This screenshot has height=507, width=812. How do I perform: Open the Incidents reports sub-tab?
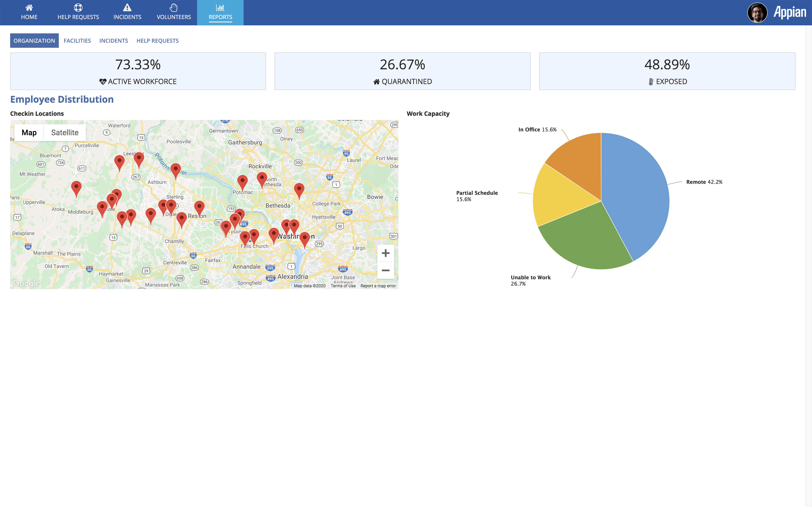(x=113, y=41)
